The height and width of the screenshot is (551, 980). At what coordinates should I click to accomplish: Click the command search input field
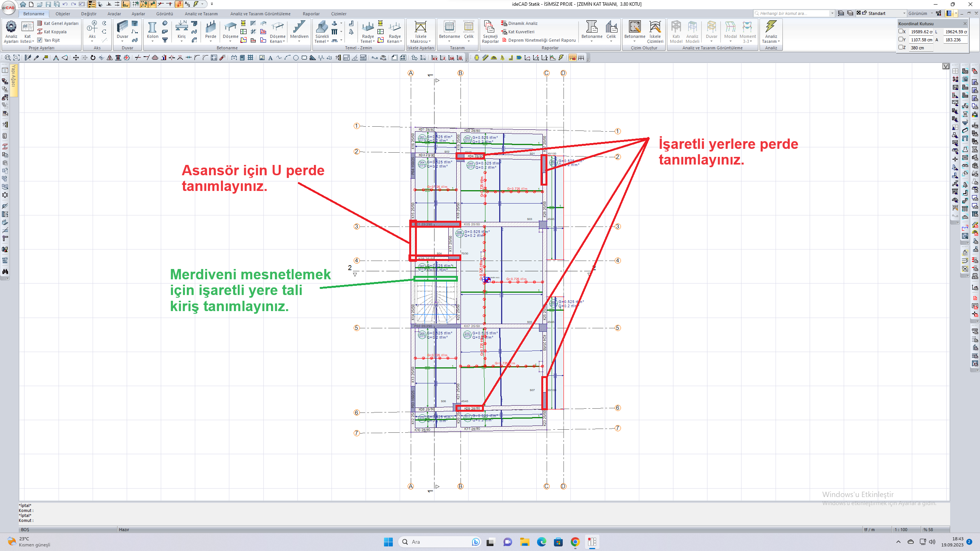click(x=791, y=13)
